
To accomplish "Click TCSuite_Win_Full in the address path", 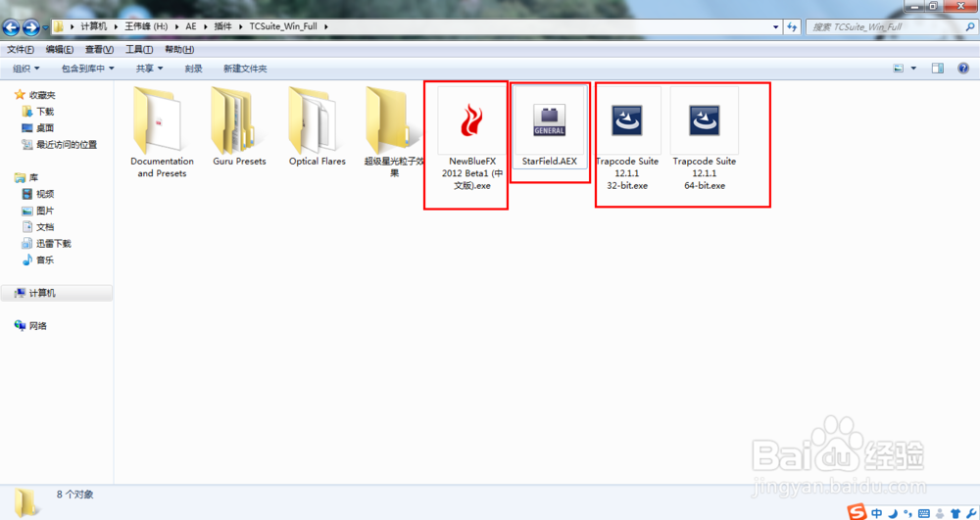I will (283, 26).
